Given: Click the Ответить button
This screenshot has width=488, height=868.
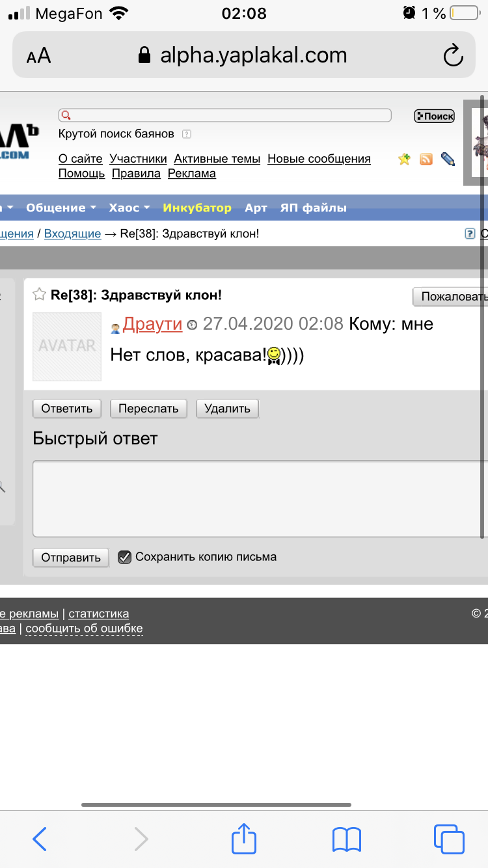Looking at the screenshot, I should pyautogui.click(x=67, y=409).
